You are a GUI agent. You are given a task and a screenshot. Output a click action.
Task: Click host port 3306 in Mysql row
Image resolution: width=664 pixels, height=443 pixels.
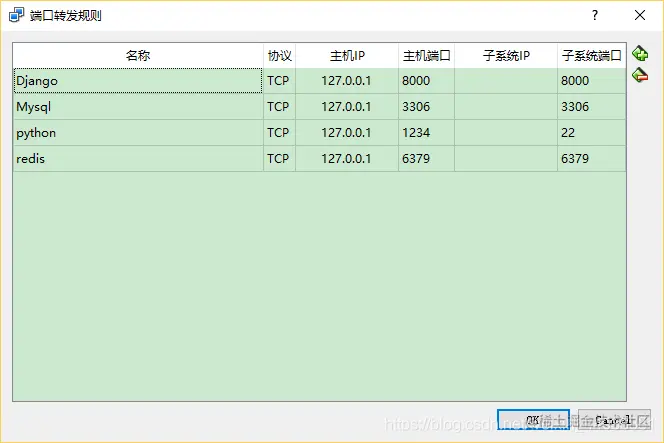click(x=426, y=107)
